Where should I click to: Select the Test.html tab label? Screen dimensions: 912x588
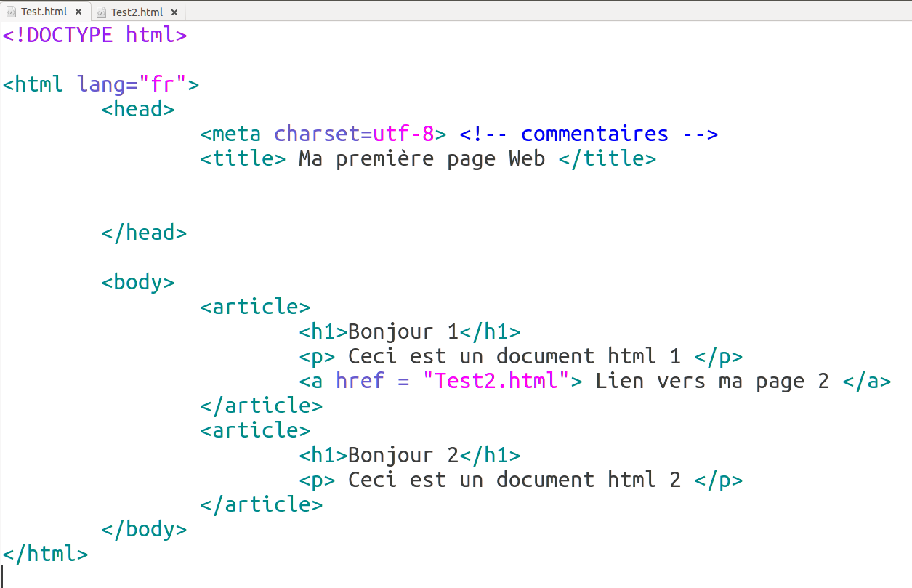click(44, 12)
